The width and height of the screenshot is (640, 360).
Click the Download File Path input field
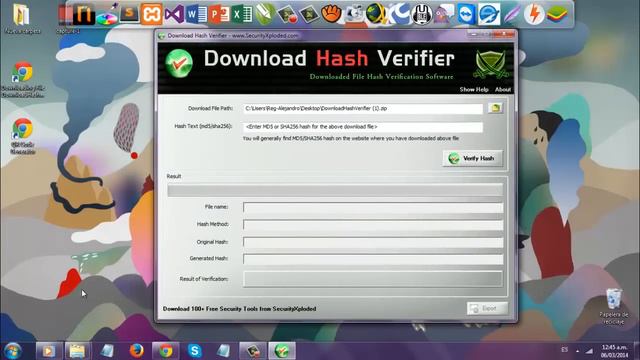pyautogui.click(x=363, y=109)
